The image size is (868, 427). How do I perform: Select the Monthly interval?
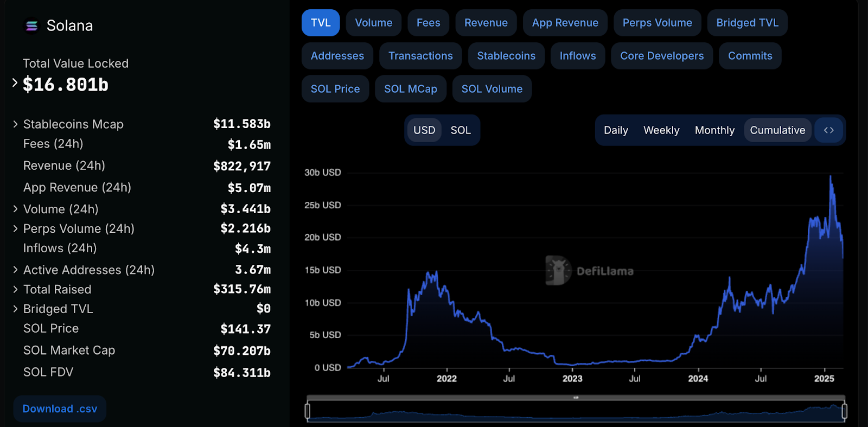click(x=714, y=130)
